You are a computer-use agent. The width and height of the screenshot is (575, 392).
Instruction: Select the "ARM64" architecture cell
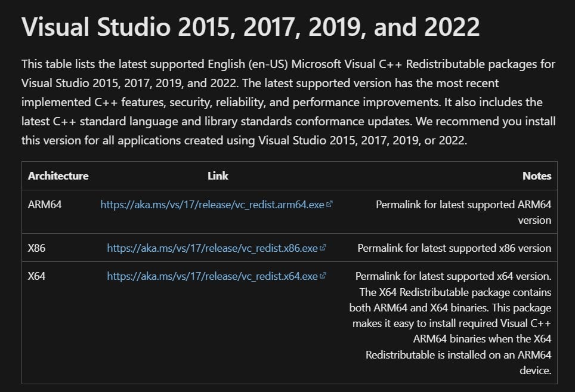[45, 205]
